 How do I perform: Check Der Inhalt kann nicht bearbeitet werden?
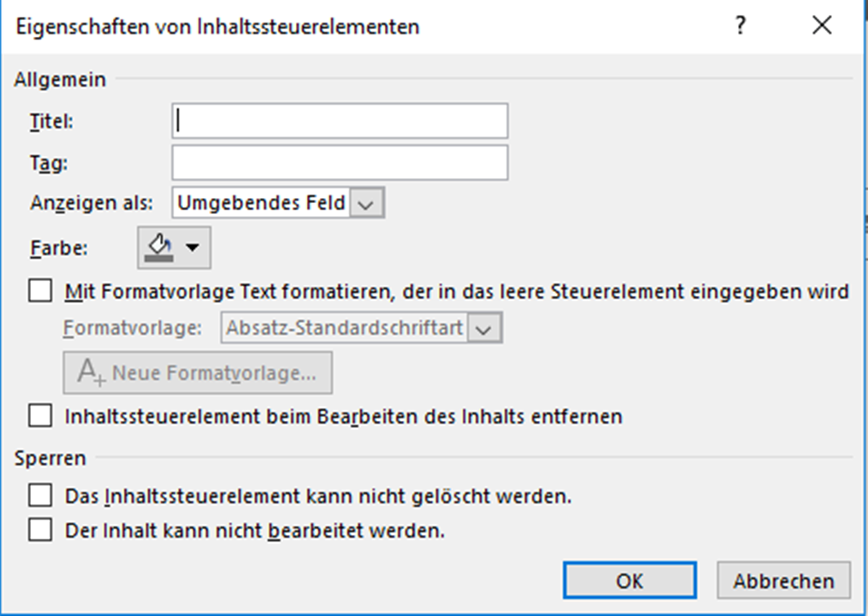click(x=40, y=530)
